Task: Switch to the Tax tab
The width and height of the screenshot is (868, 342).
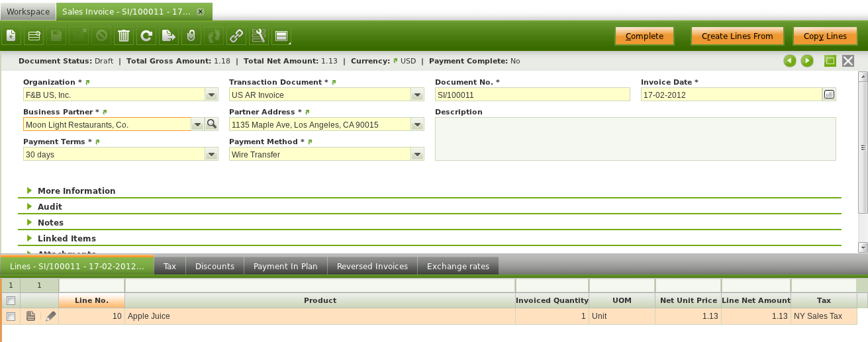Action: coord(170,266)
